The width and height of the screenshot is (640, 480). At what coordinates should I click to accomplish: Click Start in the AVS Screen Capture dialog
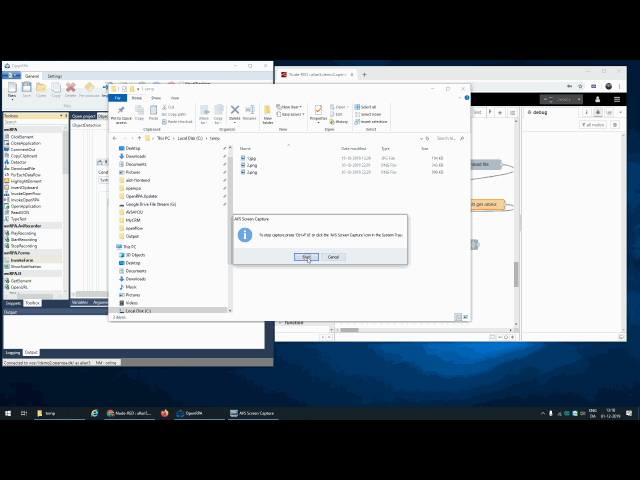[x=306, y=257]
